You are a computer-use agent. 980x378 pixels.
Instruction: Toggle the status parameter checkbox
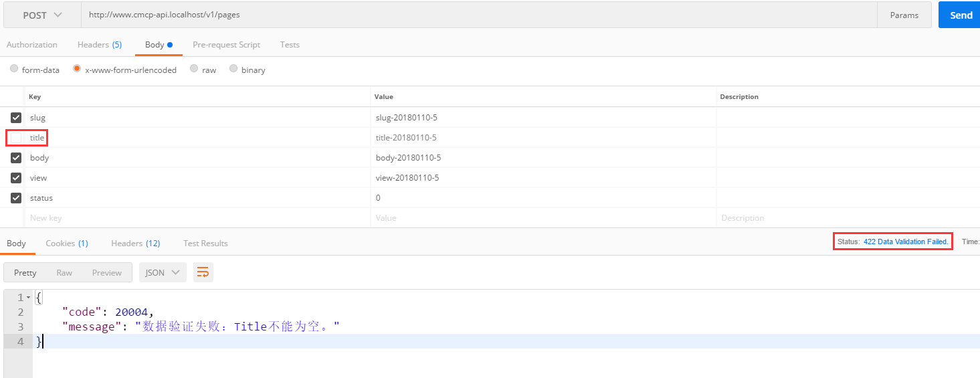click(x=16, y=198)
